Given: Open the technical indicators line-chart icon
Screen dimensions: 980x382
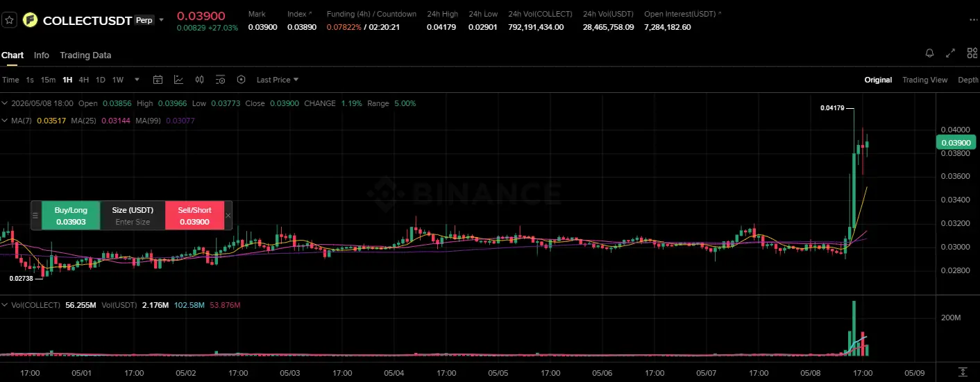Looking at the screenshot, I should (x=178, y=80).
